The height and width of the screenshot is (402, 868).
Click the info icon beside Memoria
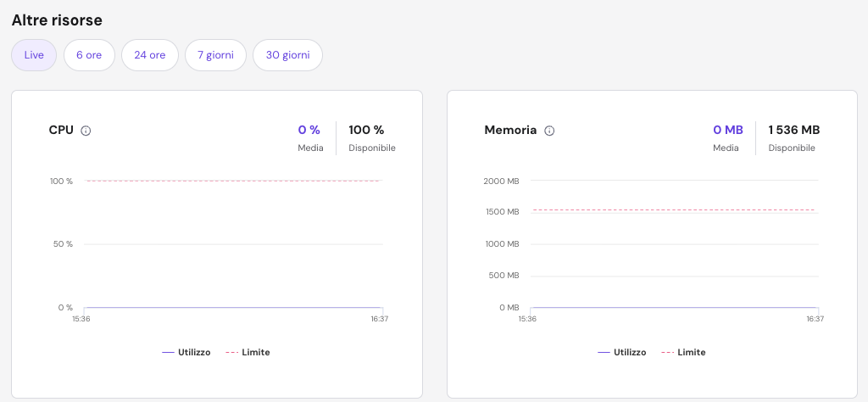pos(549,131)
